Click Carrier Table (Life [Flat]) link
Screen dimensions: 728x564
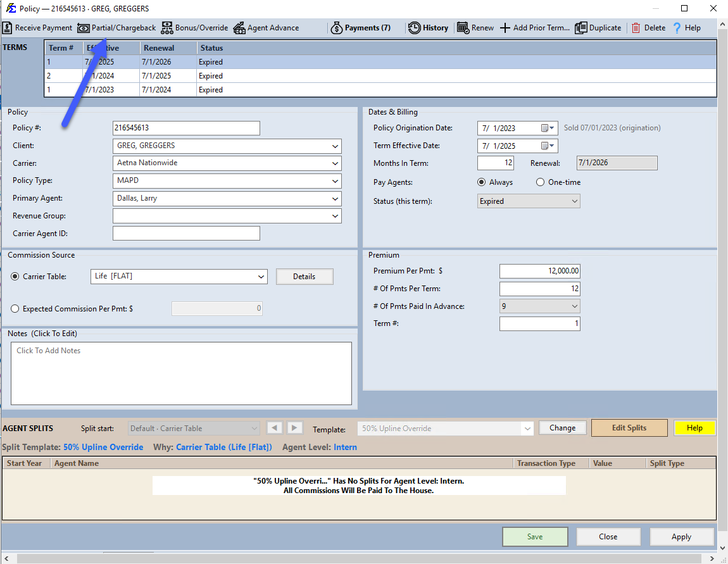point(224,447)
